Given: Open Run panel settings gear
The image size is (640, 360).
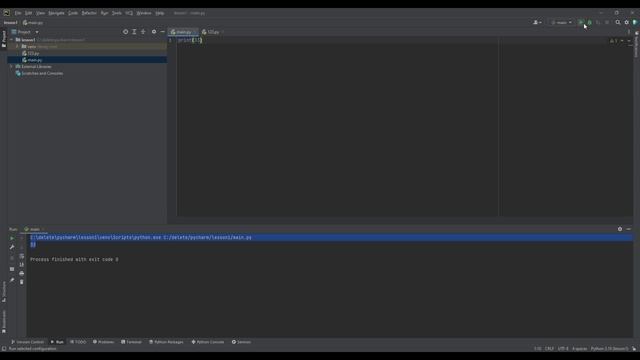Looking at the screenshot, I should point(620,229).
